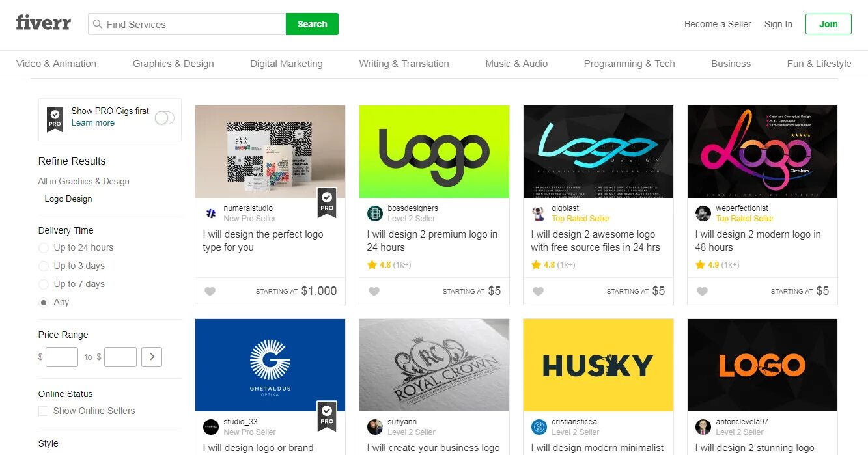Save weperfectionist gig using the heart icon
Image resolution: width=868 pixels, height=455 pixels.
coord(702,292)
